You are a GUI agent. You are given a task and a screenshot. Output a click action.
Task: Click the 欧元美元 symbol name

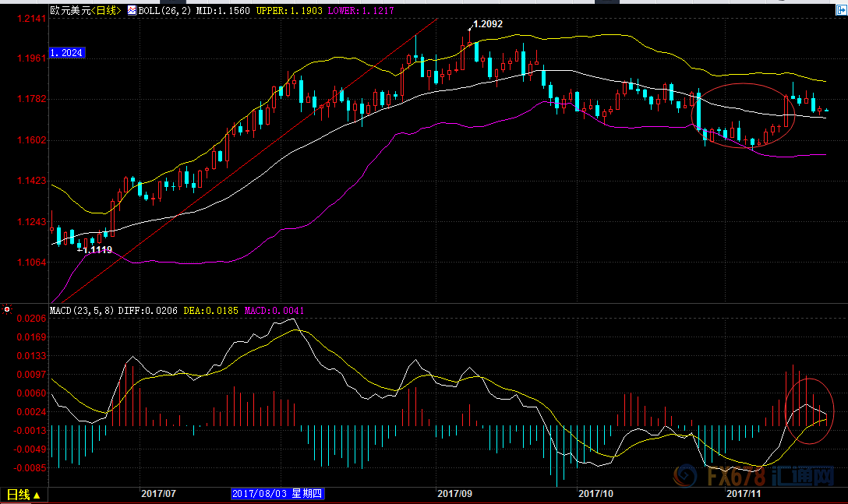point(69,10)
